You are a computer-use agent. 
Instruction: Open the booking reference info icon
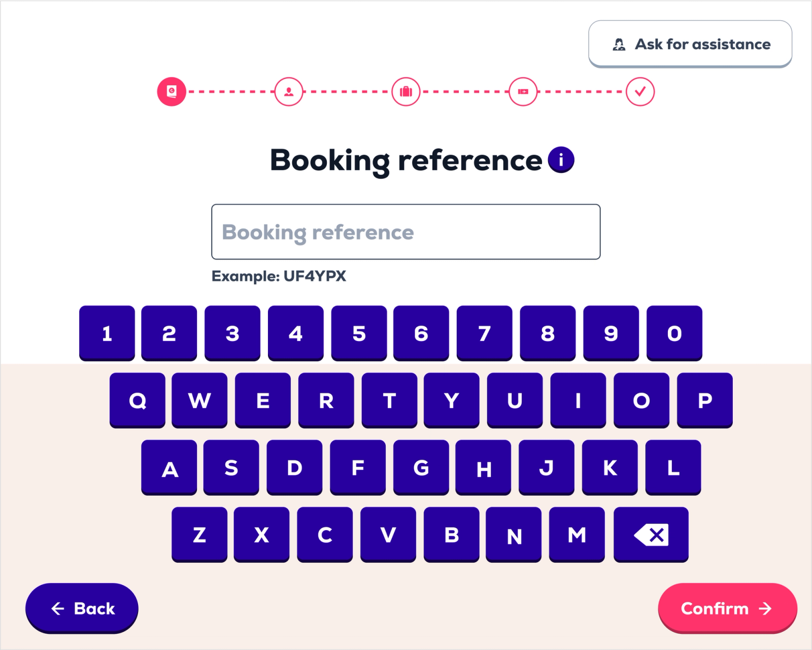pyautogui.click(x=561, y=159)
